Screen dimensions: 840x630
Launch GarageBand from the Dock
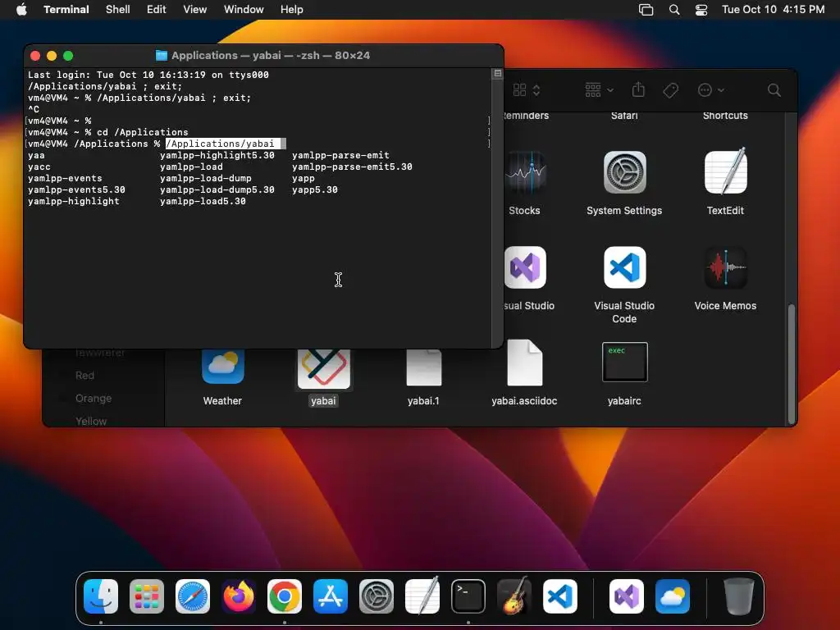(514, 596)
